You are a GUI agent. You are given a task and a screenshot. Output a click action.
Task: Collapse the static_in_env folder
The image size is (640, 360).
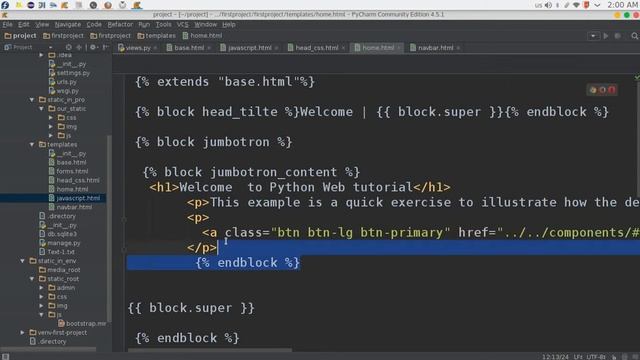tap(22, 261)
